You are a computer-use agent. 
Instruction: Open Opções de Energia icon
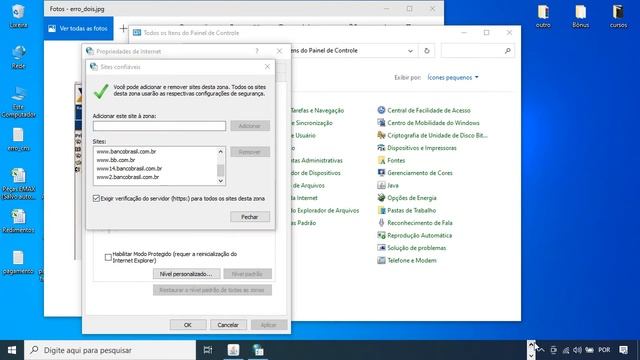coord(381,198)
